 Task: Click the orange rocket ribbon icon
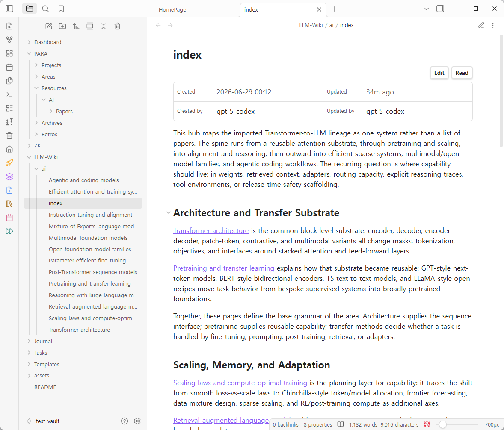pyautogui.click(x=9, y=163)
